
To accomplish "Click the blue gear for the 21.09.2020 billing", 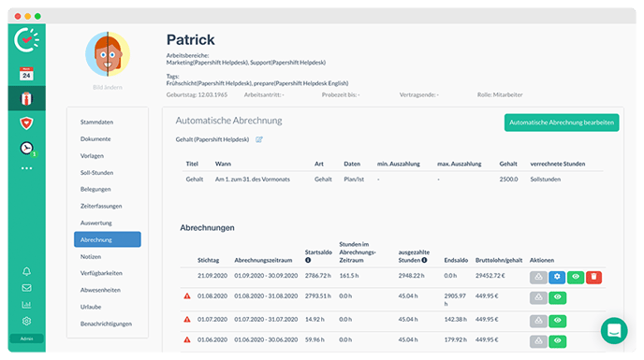I will point(557,277).
